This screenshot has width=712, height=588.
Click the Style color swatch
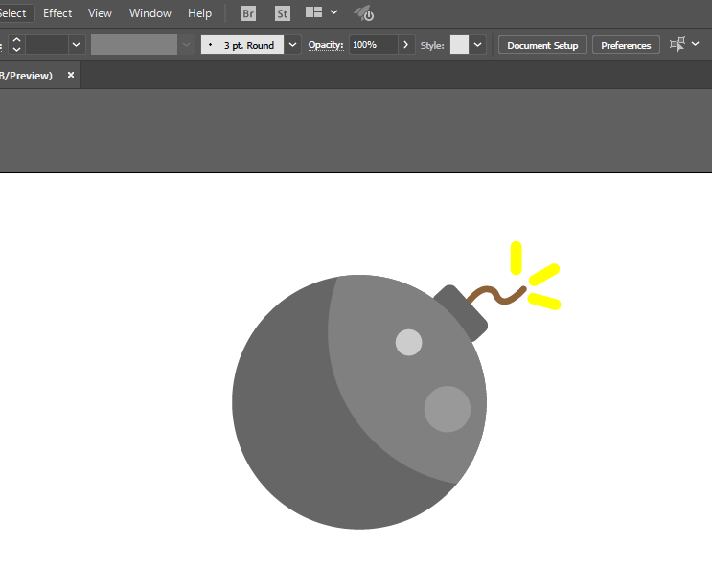click(459, 45)
